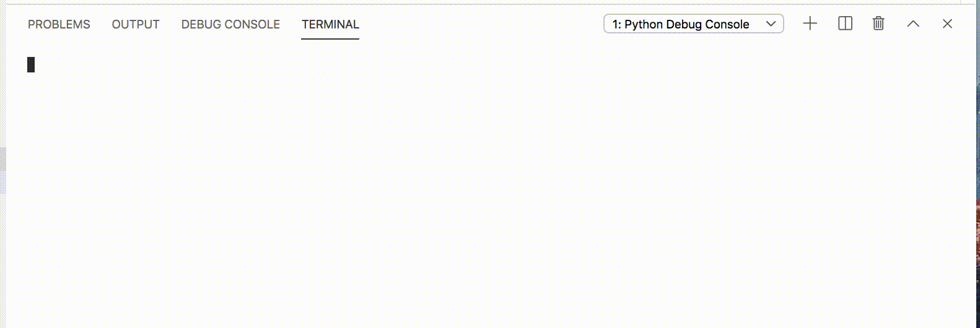
Task: Close the panel with the X icon
Action: [947, 24]
